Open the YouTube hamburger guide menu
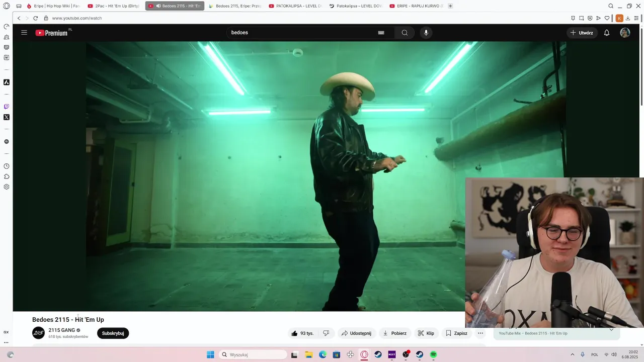Viewport: 644px width, 362px height. [x=24, y=33]
